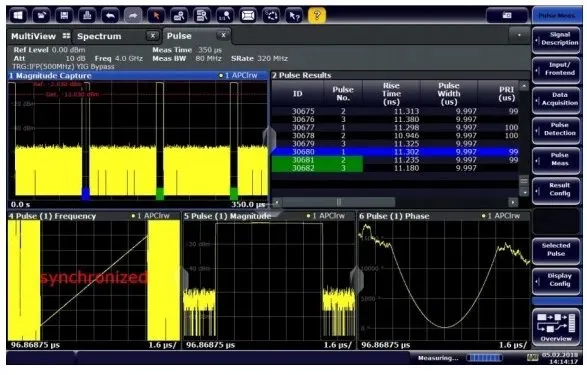Open the Pulse Detection settings
This screenshot has width=587, height=375.
tap(556, 129)
